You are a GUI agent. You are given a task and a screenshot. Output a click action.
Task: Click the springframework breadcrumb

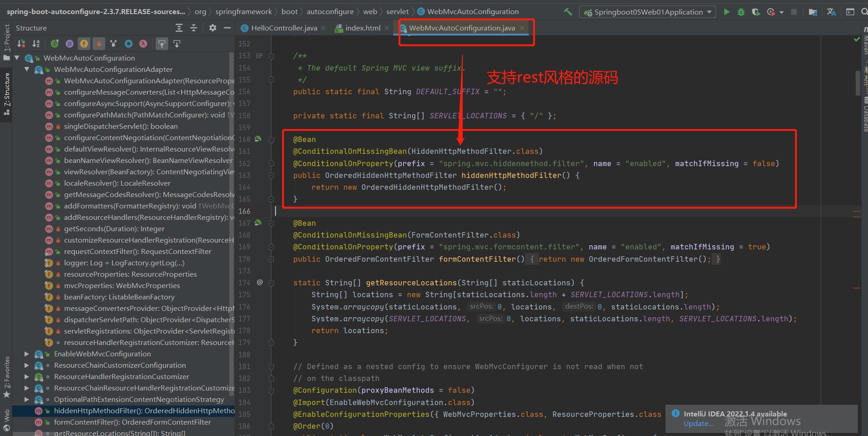click(244, 12)
